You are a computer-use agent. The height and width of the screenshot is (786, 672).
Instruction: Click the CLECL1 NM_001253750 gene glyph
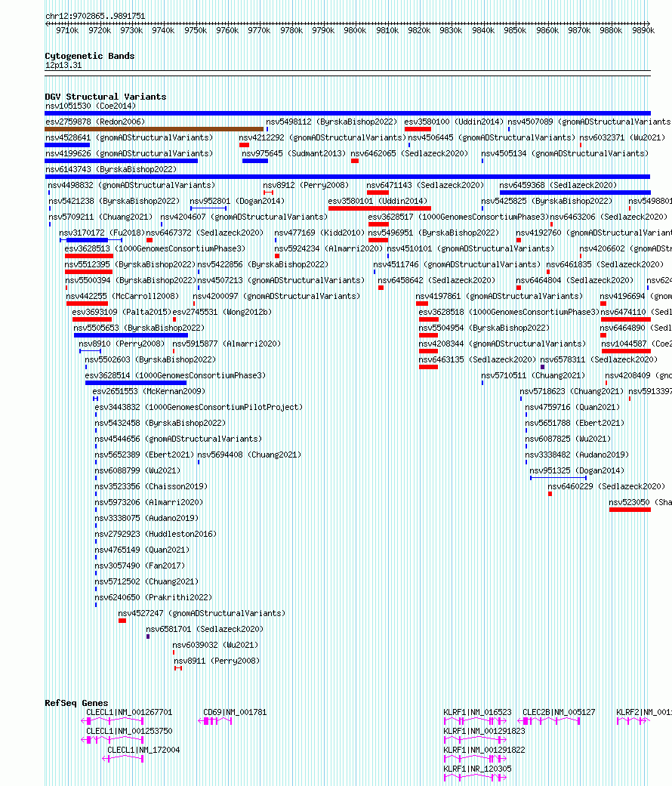(x=113, y=740)
